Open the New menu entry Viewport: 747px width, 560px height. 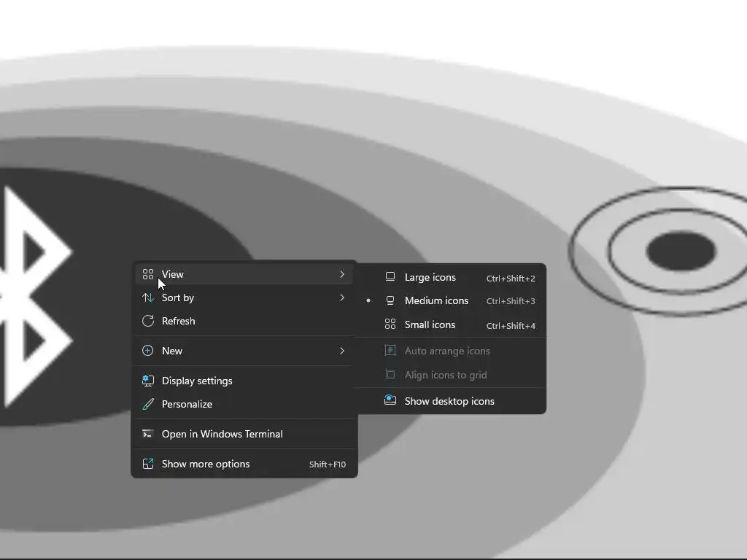point(244,351)
